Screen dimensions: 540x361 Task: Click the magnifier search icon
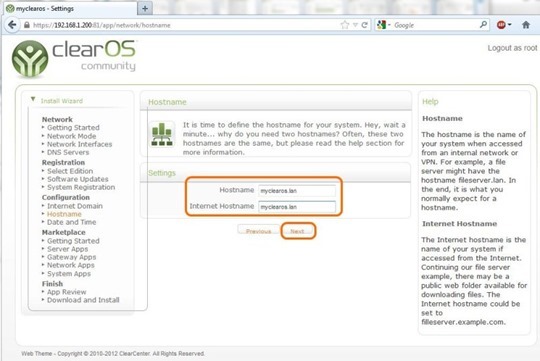coord(483,24)
